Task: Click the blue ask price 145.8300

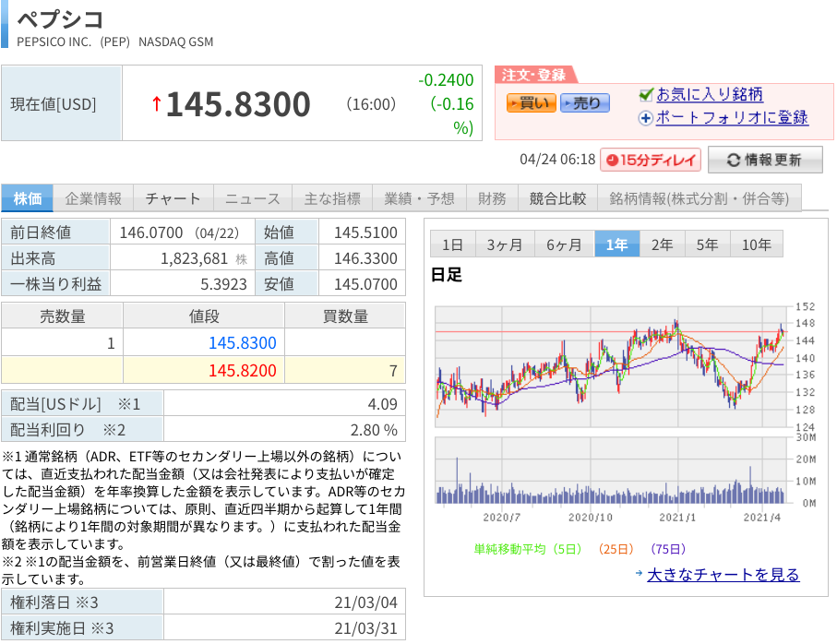Action: click(x=242, y=342)
